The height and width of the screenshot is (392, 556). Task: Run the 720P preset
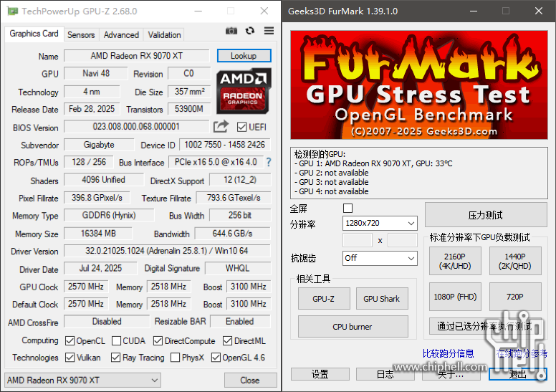515,297
